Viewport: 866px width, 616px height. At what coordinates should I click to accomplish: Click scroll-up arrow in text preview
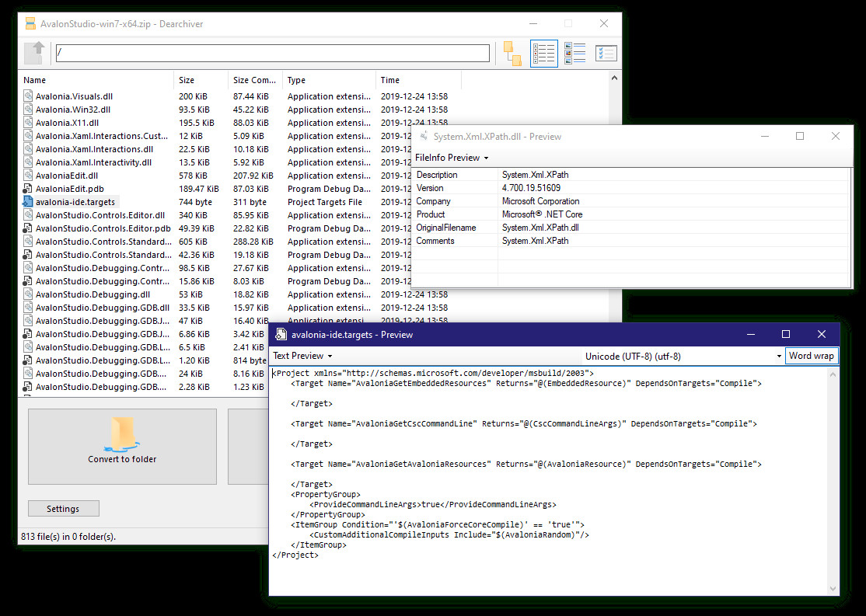coord(833,374)
